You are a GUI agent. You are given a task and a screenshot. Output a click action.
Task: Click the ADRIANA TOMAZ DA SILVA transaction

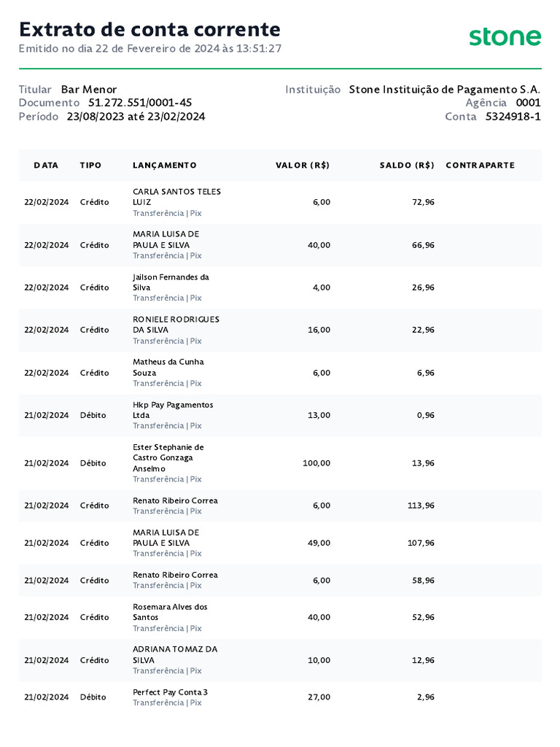click(280, 660)
